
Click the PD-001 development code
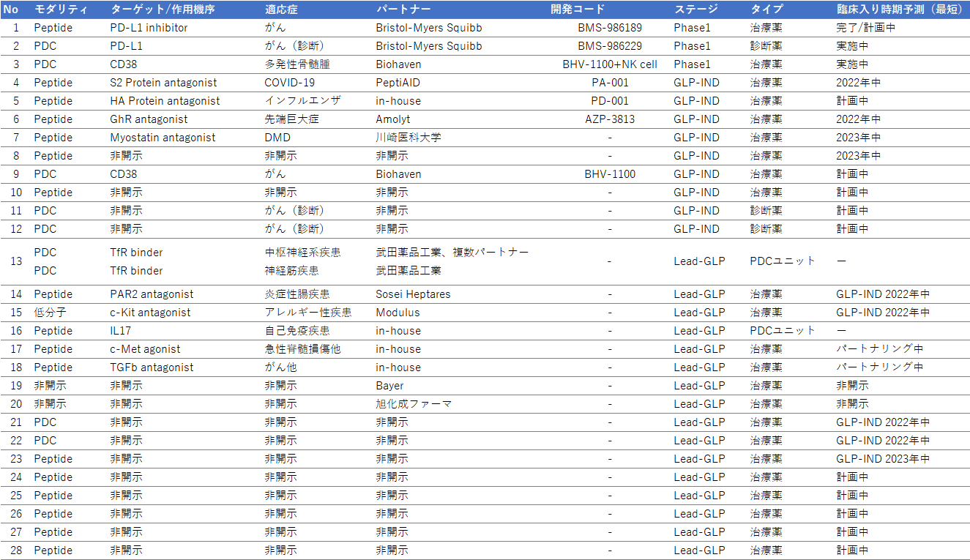[x=610, y=101]
